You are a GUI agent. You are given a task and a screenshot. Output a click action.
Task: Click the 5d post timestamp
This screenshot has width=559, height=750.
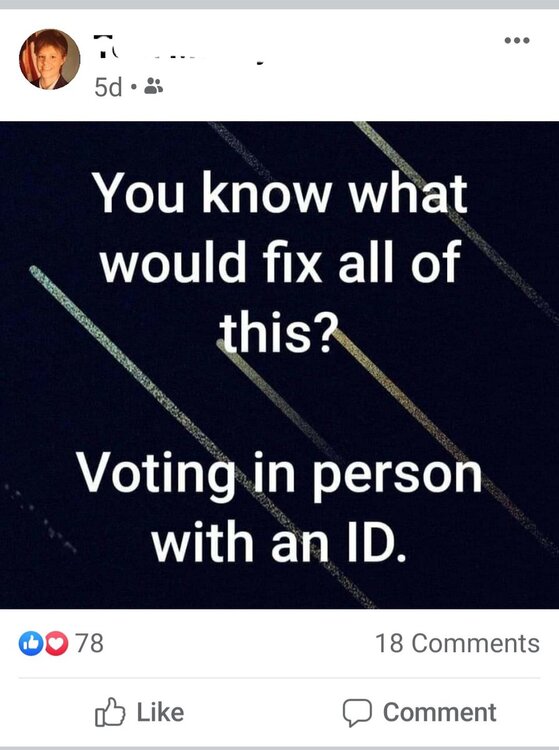(108, 87)
